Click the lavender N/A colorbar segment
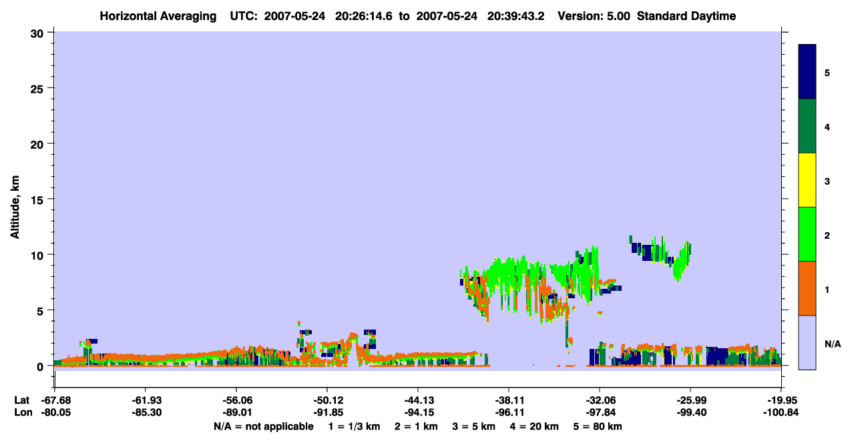Viewport: 868px width, 445px height. [x=807, y=342]
